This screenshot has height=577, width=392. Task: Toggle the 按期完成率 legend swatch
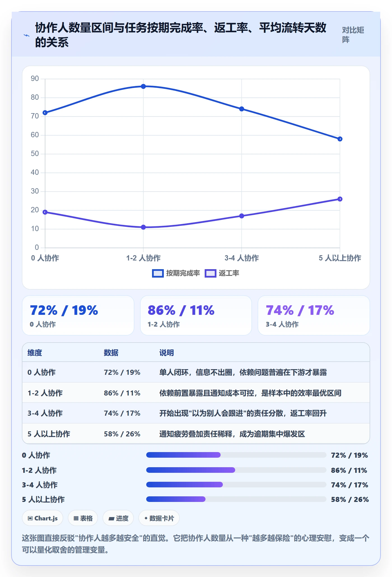(158, 273)
